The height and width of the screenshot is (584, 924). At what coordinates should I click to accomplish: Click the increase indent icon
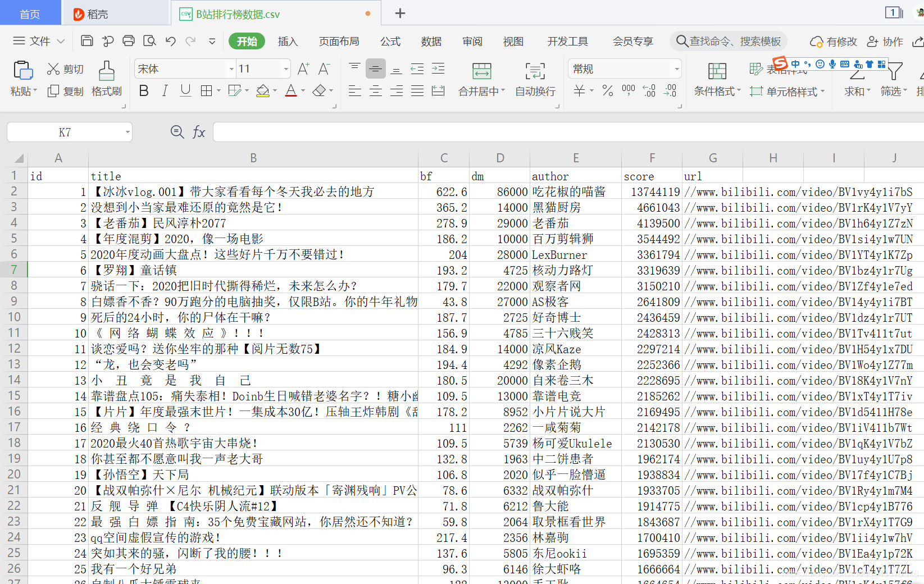click(x=438, y=69)
